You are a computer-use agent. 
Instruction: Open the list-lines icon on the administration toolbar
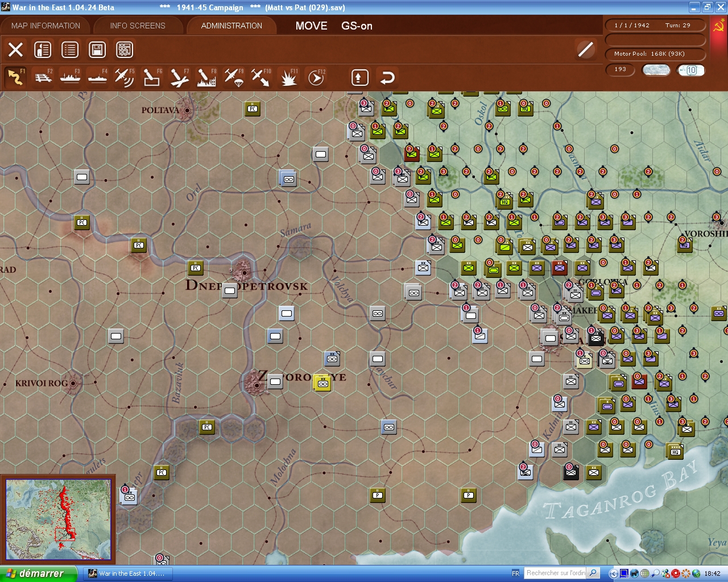click(70, 49)
